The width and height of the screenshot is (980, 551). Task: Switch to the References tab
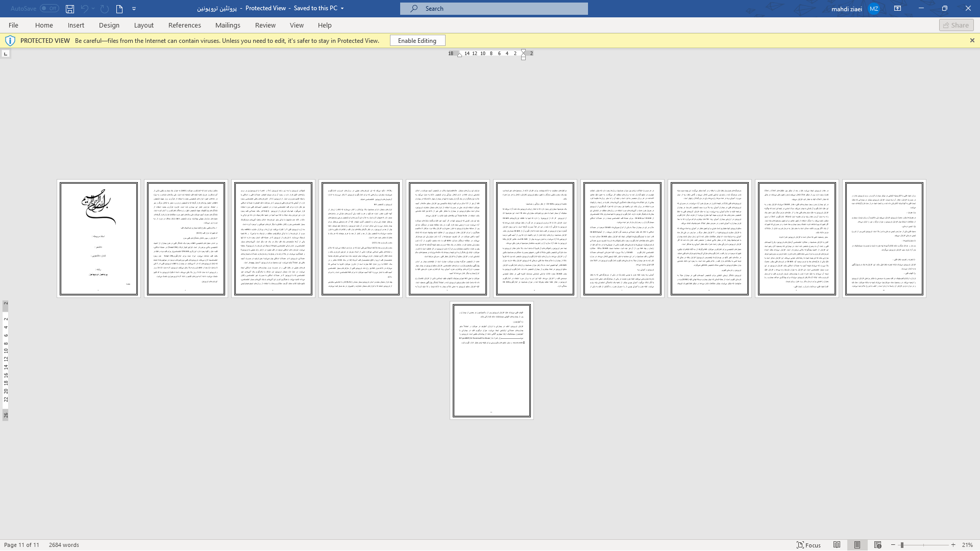coord(185,25)
